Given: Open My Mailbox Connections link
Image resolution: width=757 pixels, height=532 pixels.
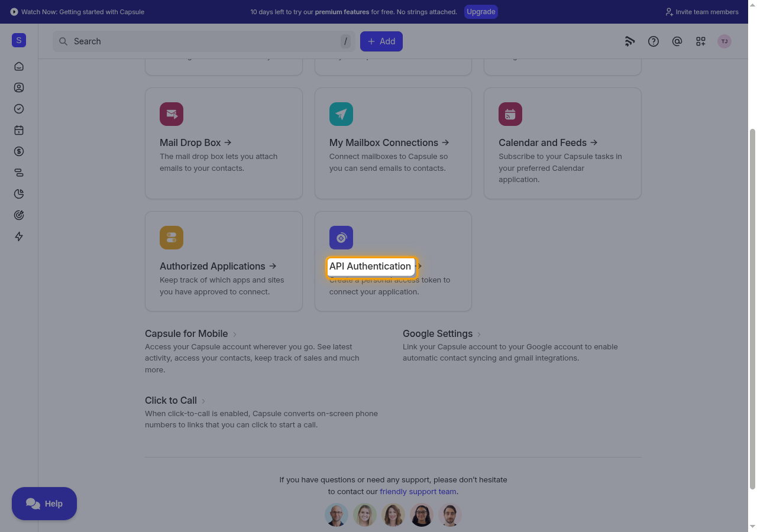Looking at the screenshot, I should click(x=389, y=142).
